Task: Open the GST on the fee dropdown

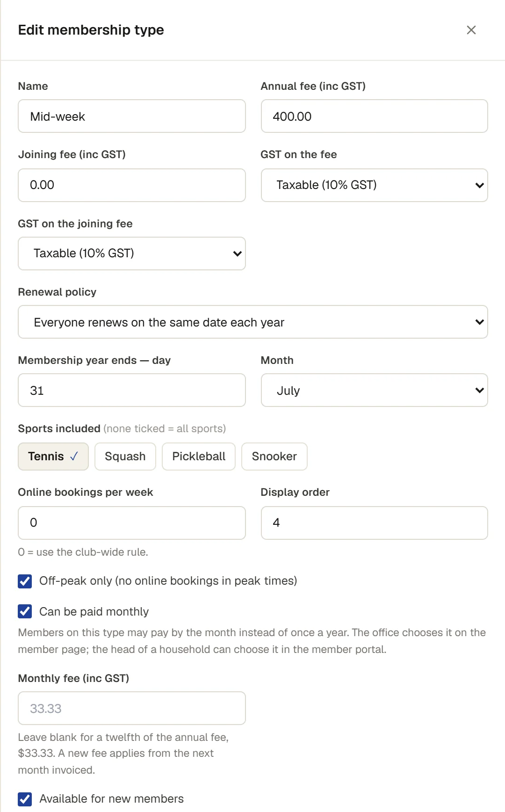Action: point(374,185)
